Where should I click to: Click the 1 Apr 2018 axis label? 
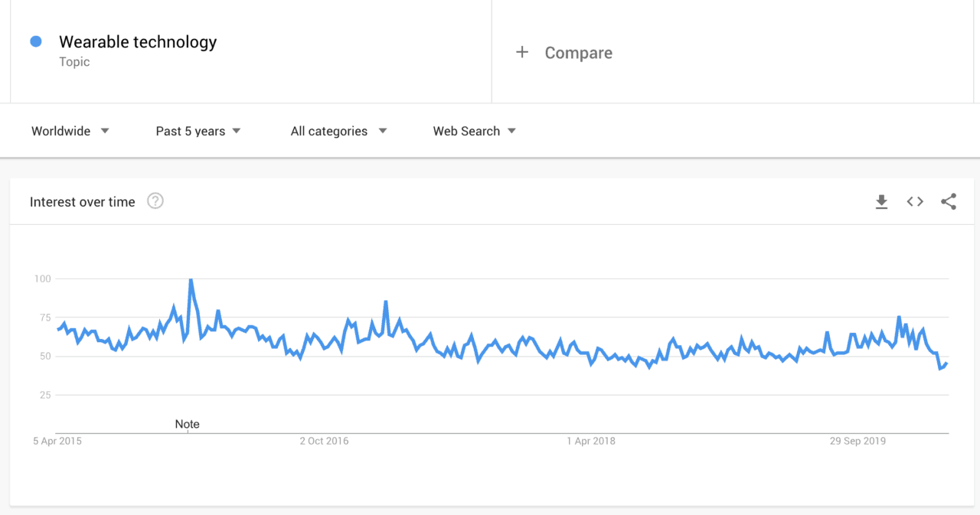coord(591,441)
